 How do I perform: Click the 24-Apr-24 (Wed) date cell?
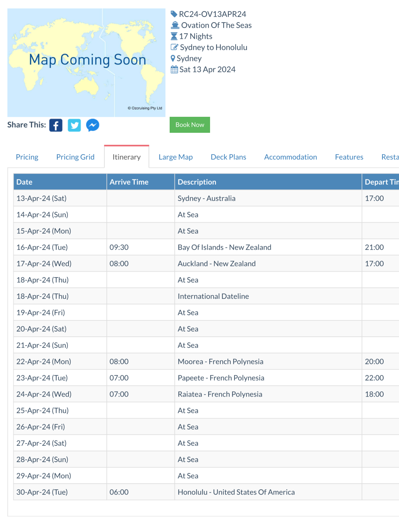pos(60,394)
